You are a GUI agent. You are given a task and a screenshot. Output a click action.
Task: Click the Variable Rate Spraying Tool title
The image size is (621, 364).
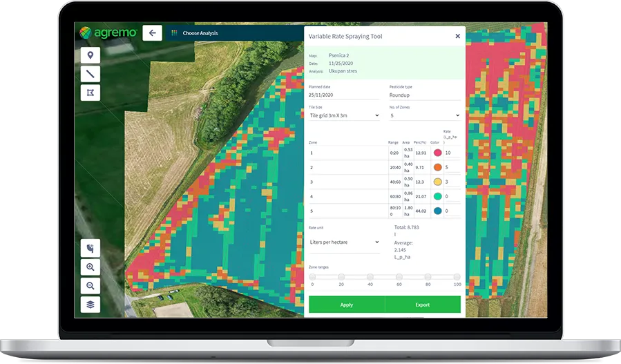[345, 36]
